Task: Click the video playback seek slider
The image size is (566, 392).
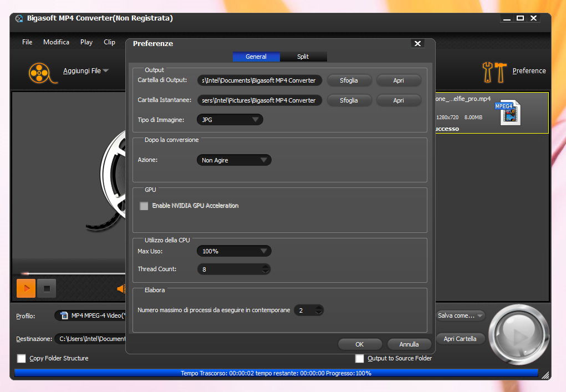Action: coord(72,273)
